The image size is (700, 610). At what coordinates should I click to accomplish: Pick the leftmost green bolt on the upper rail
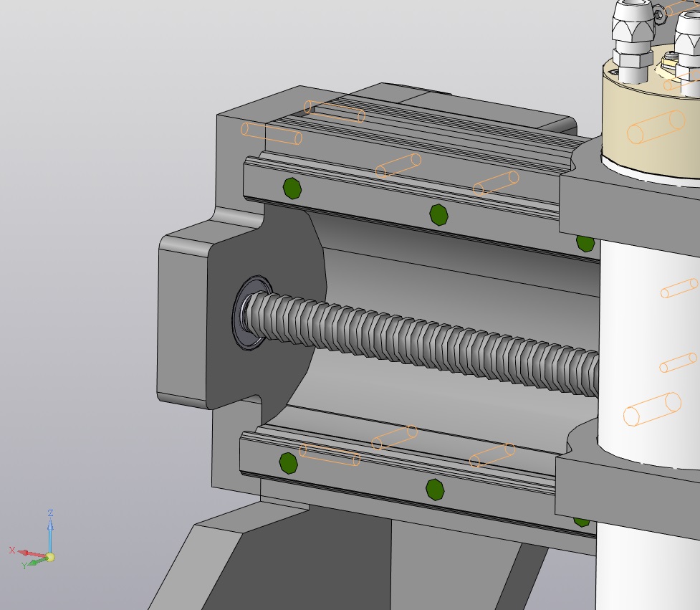click(x=292, y=188)
